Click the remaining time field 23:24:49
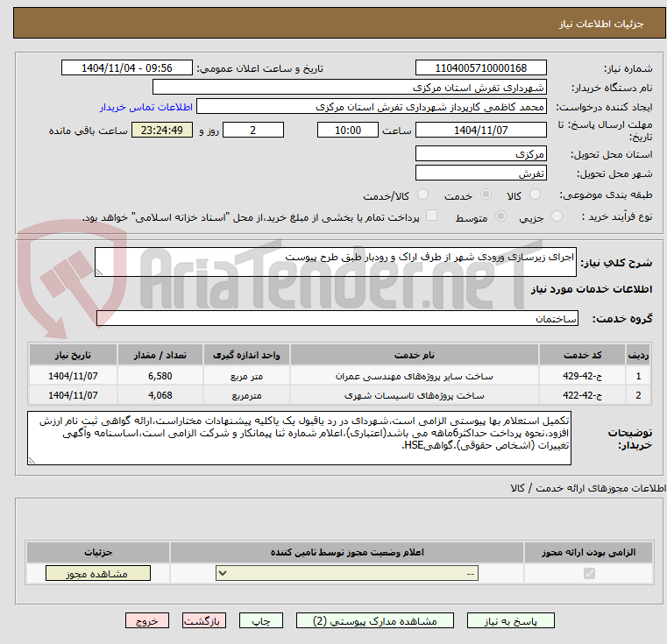667x644 pixels. pos(161,131)
